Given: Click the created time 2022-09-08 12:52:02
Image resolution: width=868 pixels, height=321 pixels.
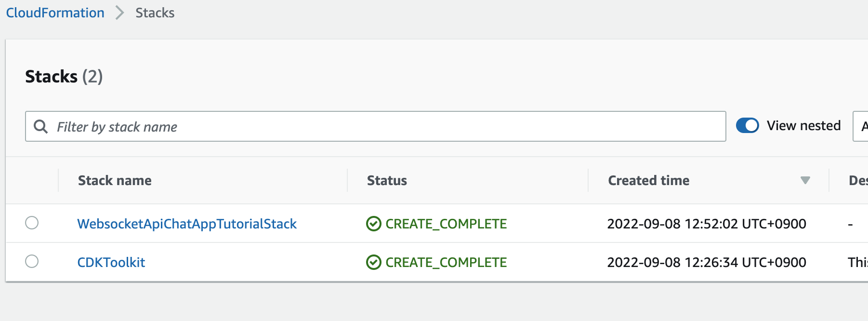Looking at the screenshot, I should (x=707, y=224).
